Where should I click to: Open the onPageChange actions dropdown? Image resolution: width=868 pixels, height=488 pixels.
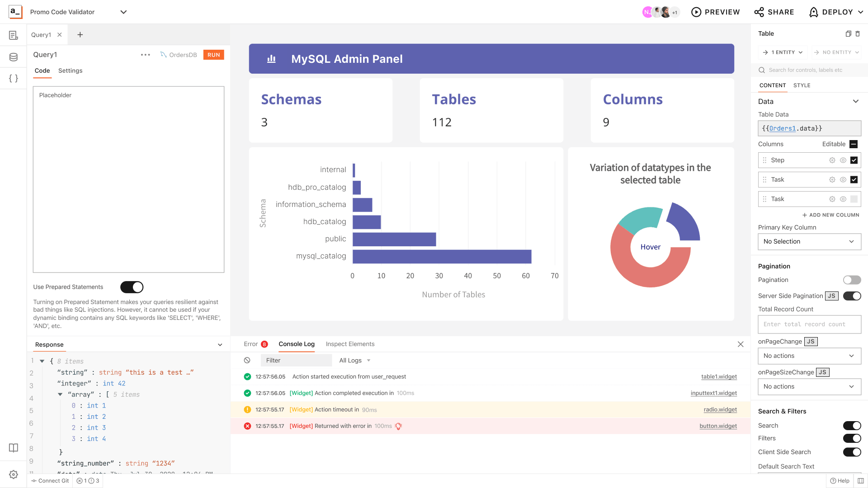coord(809,356)
